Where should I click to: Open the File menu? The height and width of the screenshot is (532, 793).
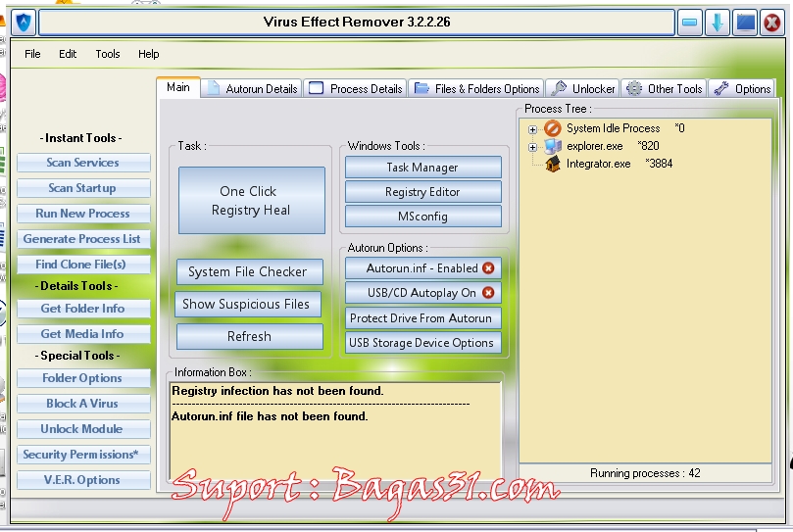(x=32, y=54)
